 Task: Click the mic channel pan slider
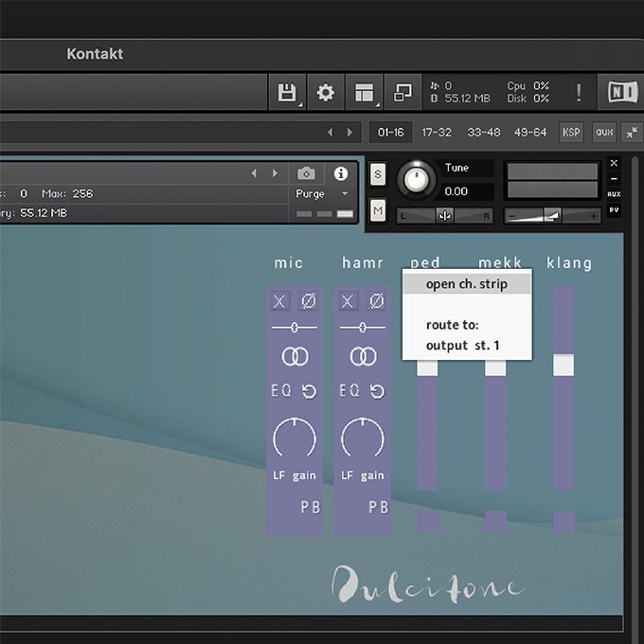[x=295, y=328]
